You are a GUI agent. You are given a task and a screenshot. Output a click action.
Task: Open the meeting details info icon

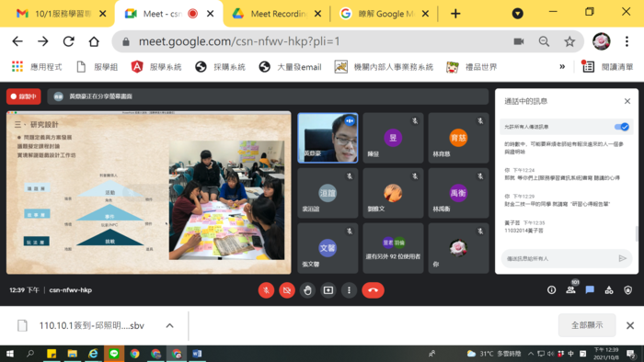click(x=552, y=289)
